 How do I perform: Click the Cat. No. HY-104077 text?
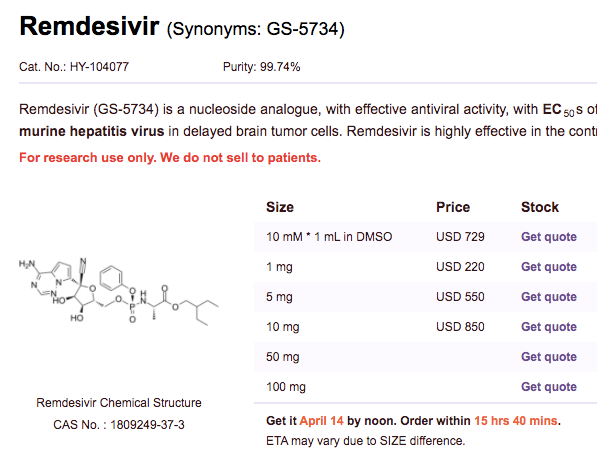(x=74, y=67)
